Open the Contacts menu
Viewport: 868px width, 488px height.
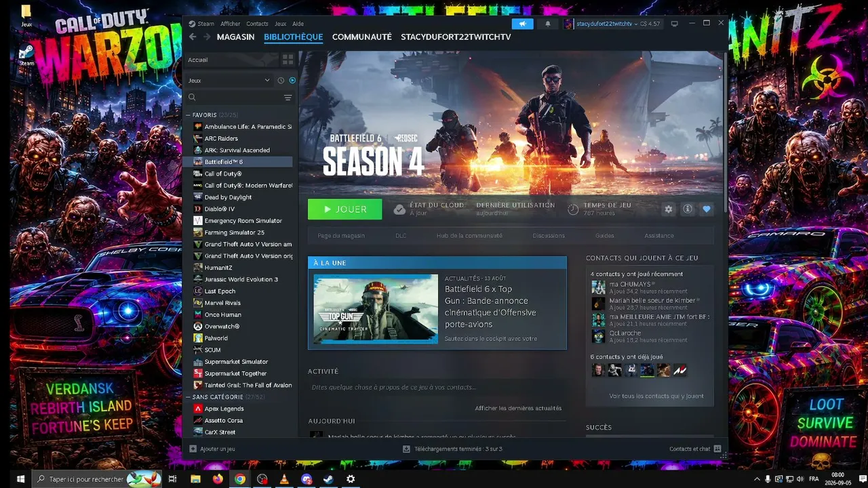click(257, 24)
